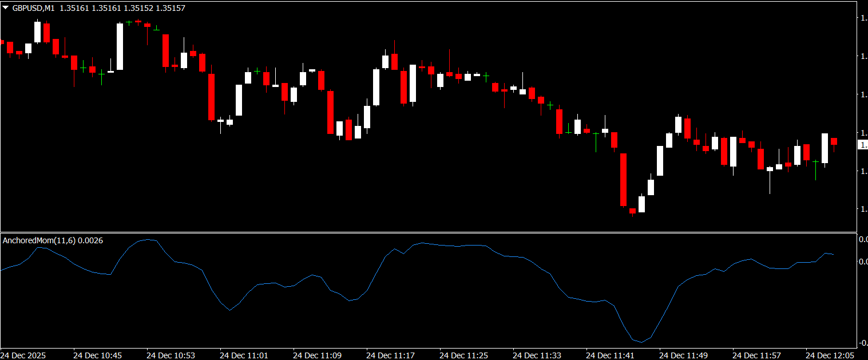Open the dropdown triangle beside GBPUSD,M1
Screen dimensions: 868x360
coord(6,9)
